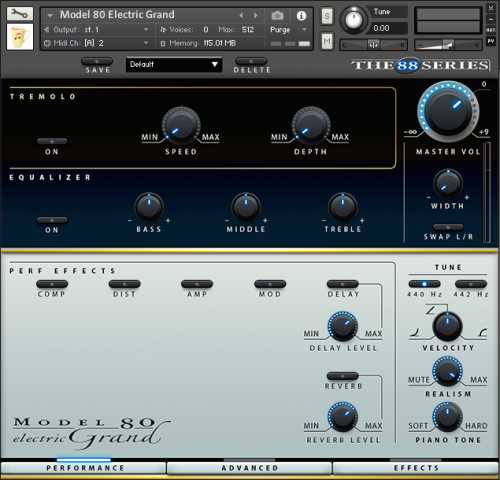Click the Tremolo DEPTH knob
The image size is (500, 480).
coord(311,126)
